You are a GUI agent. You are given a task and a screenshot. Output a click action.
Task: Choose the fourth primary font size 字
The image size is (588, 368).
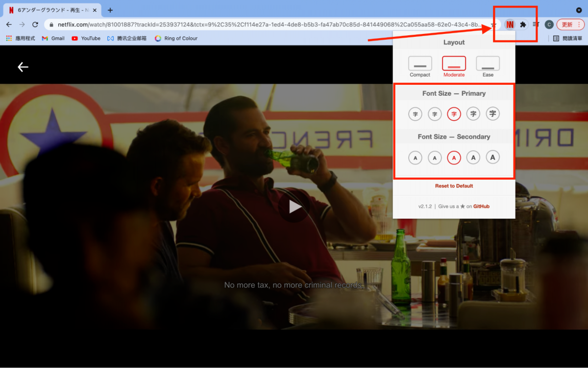pyautogui.click(x=473, y=114)
